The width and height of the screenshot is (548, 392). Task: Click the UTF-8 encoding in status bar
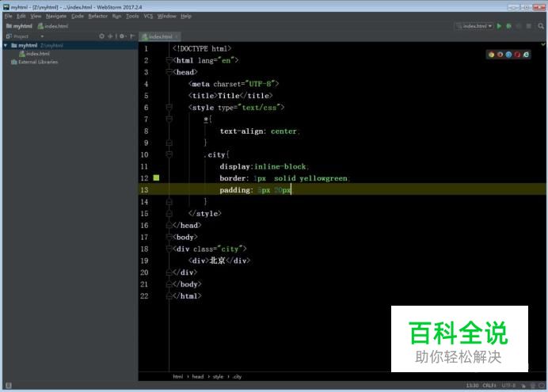click(x=508, y=386)
